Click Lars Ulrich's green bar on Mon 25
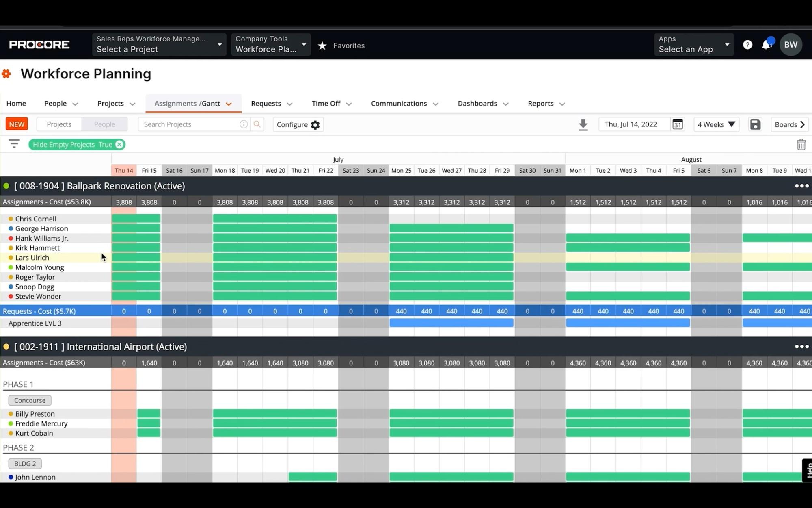Screen dimensions: 812x508 tap(401, 257)
